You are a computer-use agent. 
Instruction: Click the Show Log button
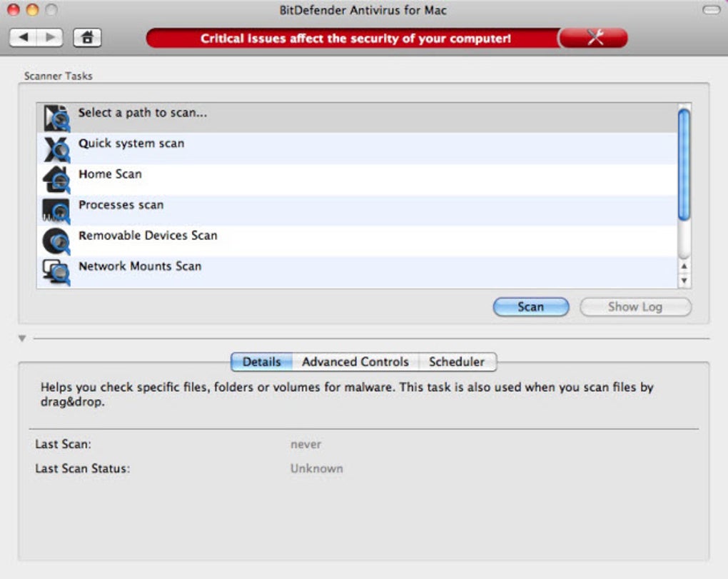(x=635, y=307)
